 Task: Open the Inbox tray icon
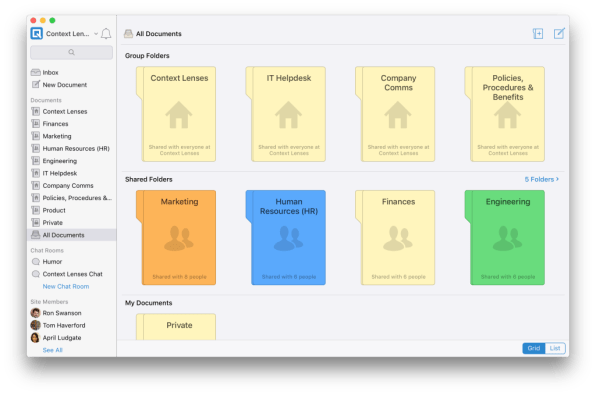pos(36,72)
